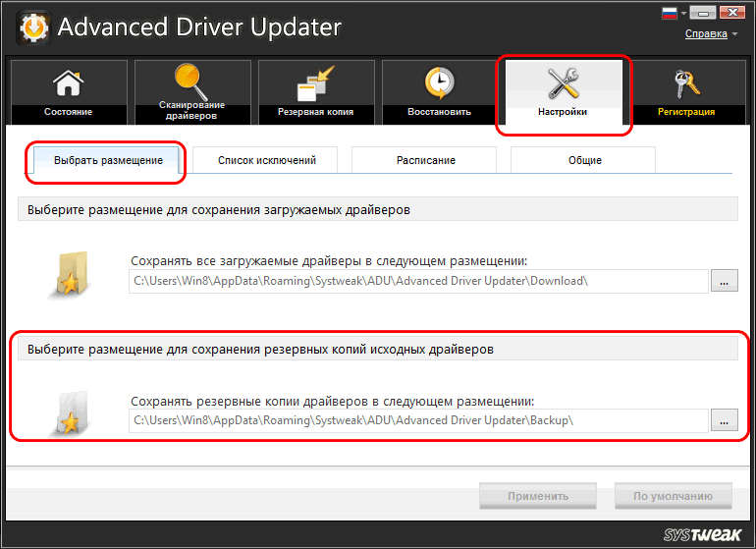Click 'Сохранять резервные копии драйверов' label
This screenshot has height=549, width=756.
pyautogui.click(x=332, y=401)
